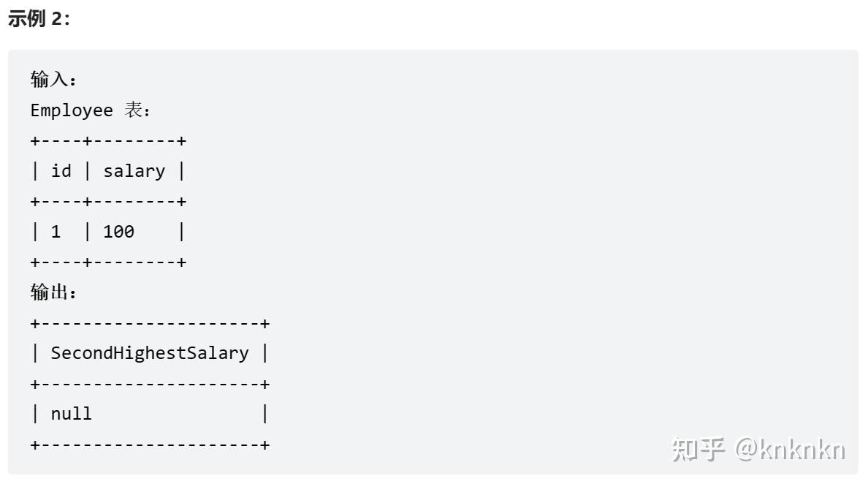Click the 输入 label

click(x=53, y=80)
